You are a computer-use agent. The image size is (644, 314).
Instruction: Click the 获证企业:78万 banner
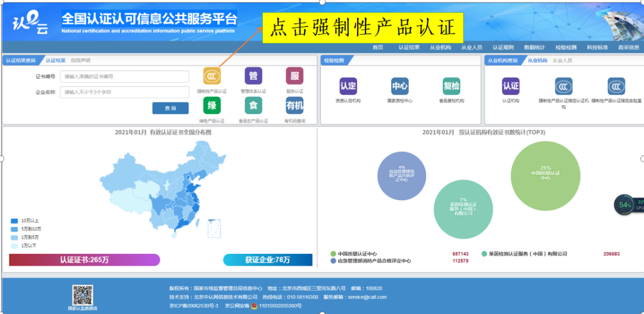268,260
